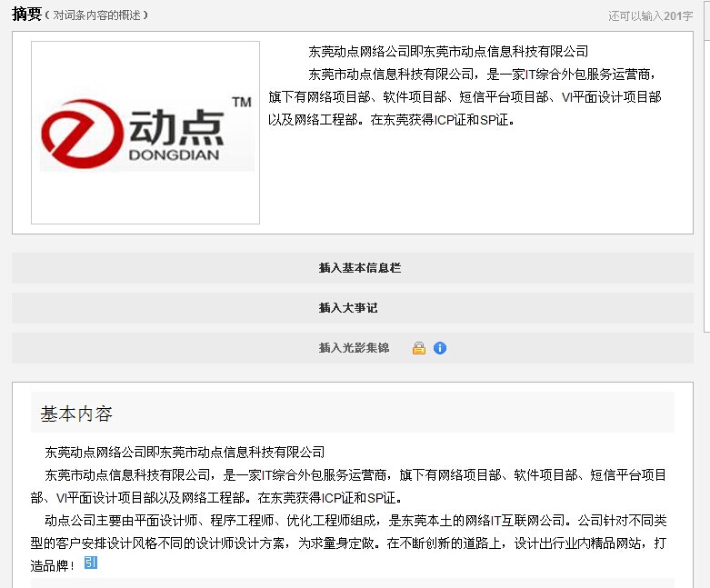710x588 pixels.
Task: Click body line starting 部、VI平面设计项目部
Action: tap(216, 498)
